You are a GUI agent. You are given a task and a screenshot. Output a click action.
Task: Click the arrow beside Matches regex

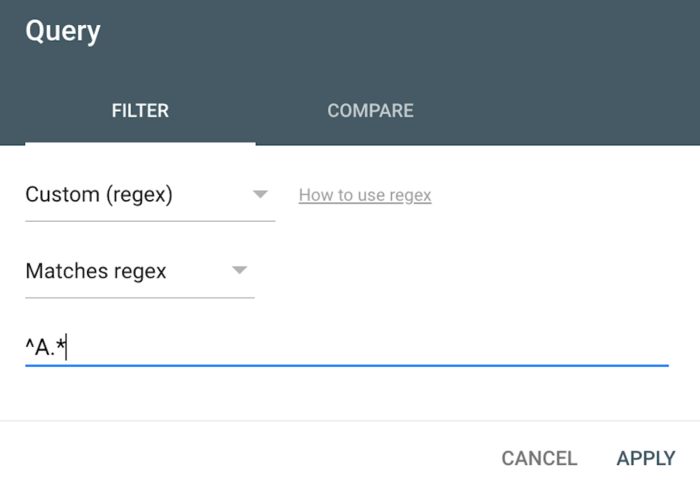[239, 270]
